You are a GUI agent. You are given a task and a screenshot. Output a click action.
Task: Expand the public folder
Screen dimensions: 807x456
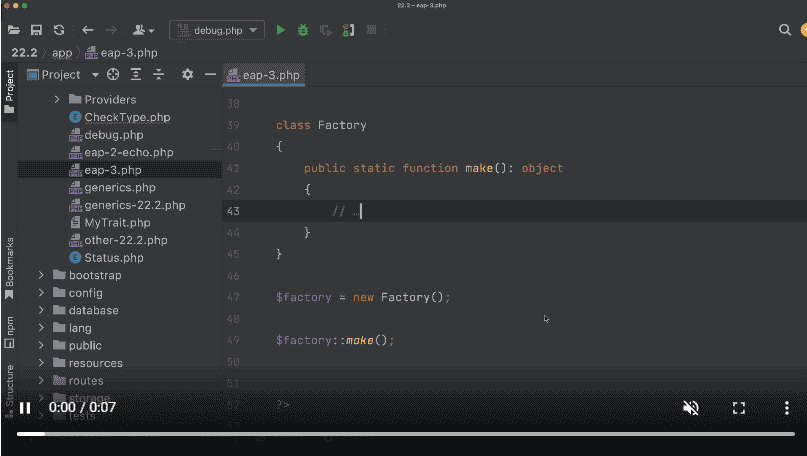coord(41,345)
